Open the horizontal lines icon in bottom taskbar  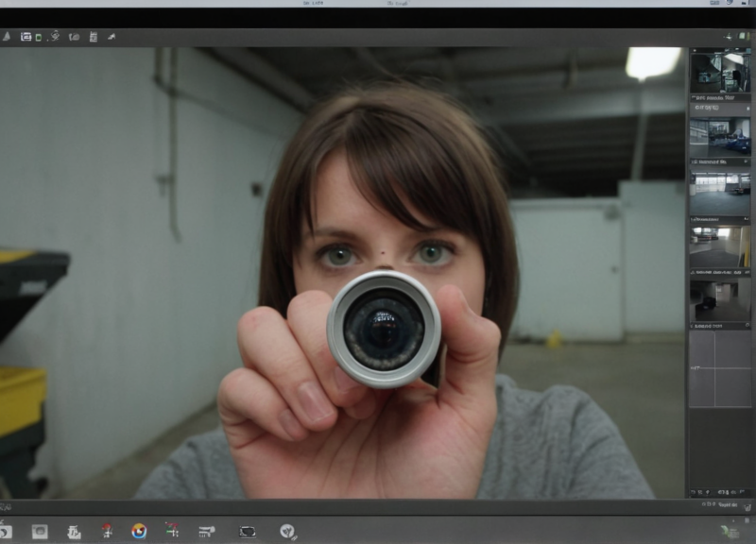point(206,532)
